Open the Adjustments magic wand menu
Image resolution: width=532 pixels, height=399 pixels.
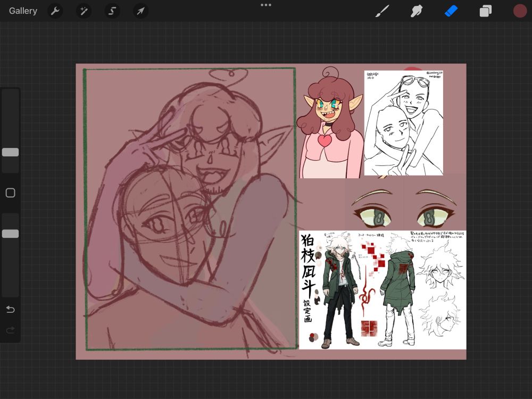pyautogui.click(x=84, y=11)
